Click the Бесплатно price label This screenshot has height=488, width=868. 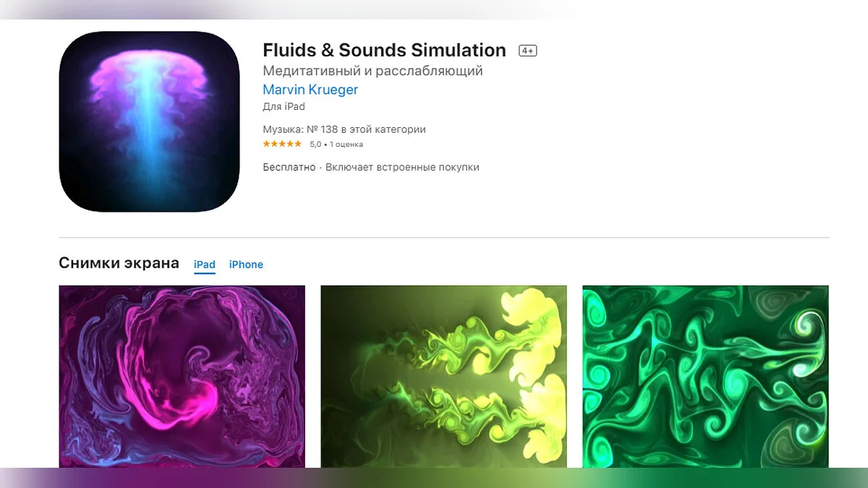pyautogui.click(x=289, y=167)
